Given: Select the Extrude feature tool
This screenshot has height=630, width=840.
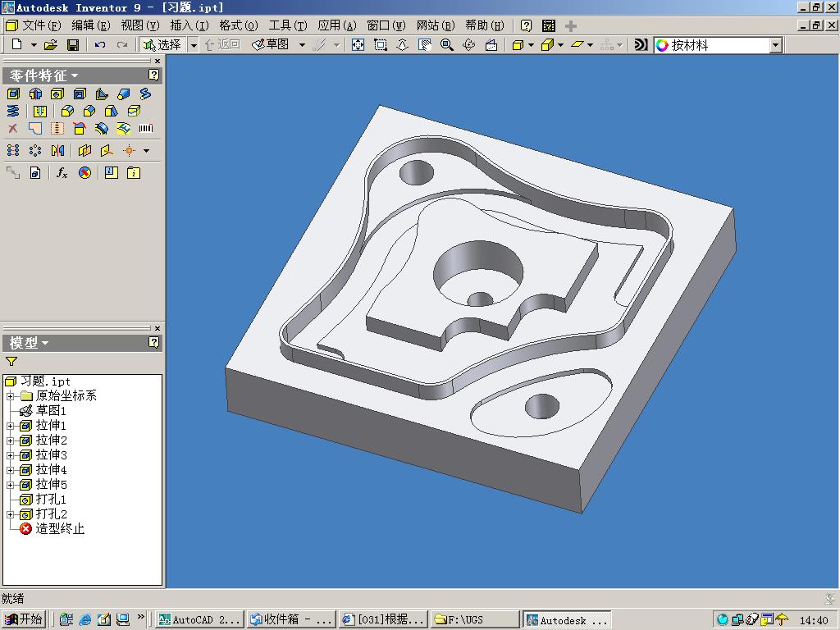Looking at the screenshot, I should [13, 94].
